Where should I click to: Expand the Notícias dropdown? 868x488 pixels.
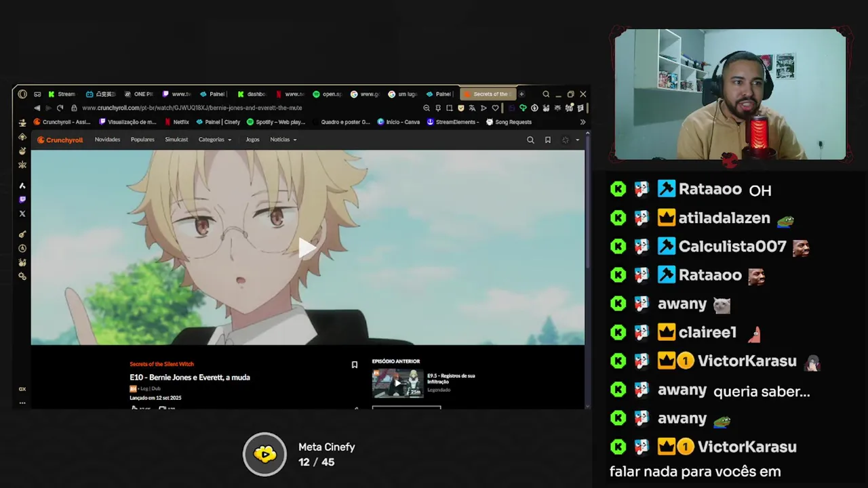click(283, 140)
